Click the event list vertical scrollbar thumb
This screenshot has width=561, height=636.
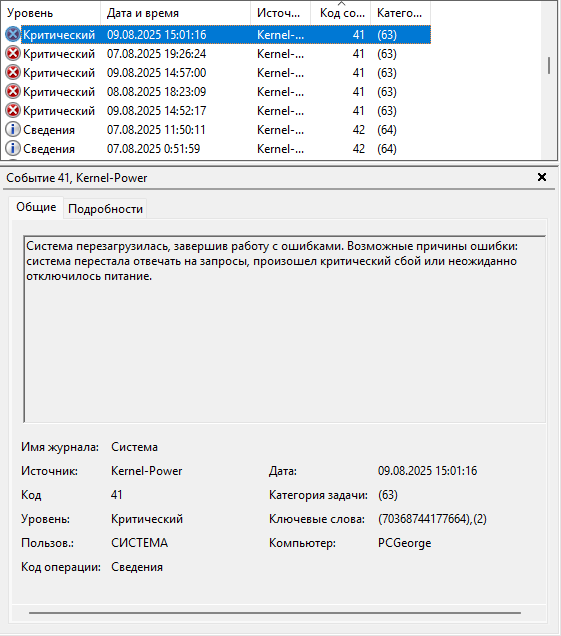549,65
